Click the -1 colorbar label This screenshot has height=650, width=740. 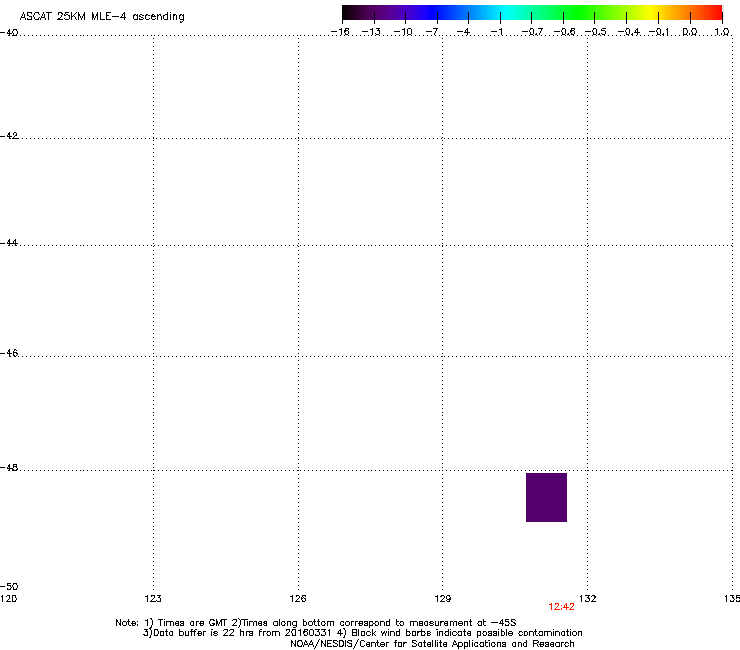(x=496, y=32)
